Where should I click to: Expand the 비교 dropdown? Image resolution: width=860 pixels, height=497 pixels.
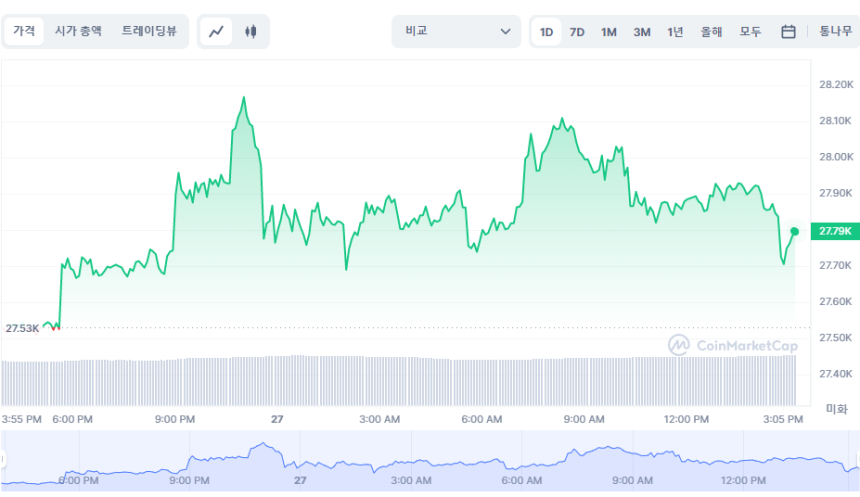point(456,32)
